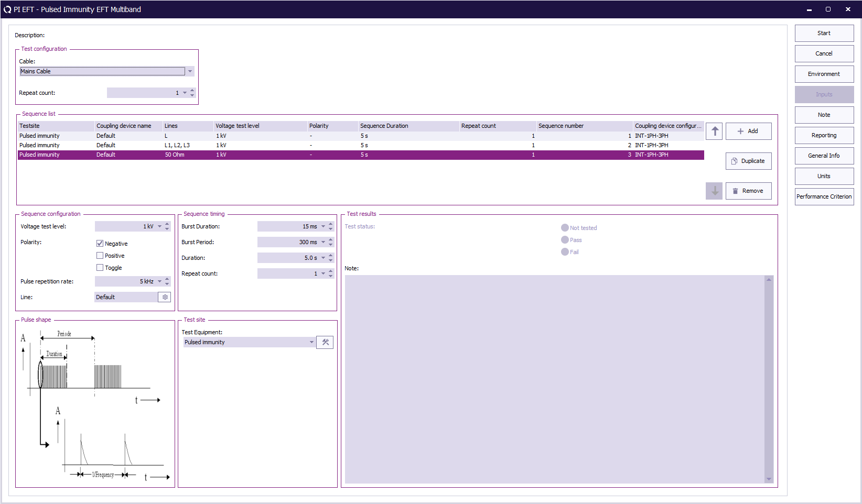The height and width of the screenshot is (504, 862).
Task: Open Test Equipment tools wrench icon
Action: click(x=325, y=342)
